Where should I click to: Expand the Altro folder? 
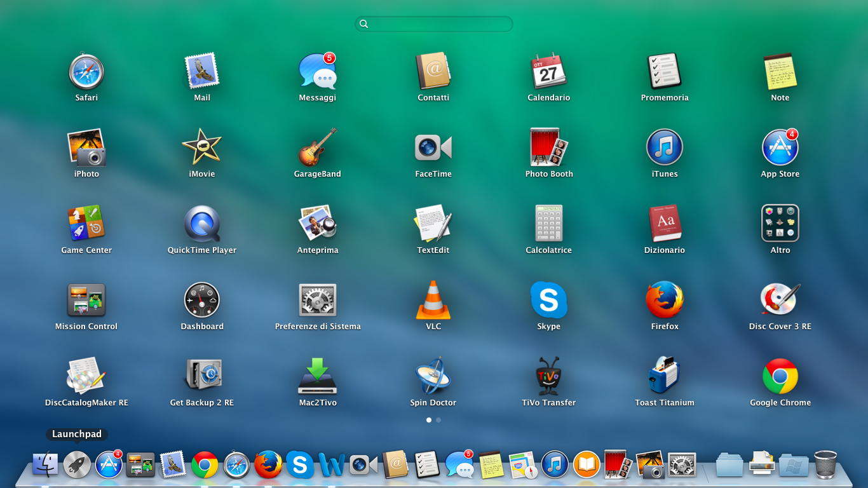780,224
